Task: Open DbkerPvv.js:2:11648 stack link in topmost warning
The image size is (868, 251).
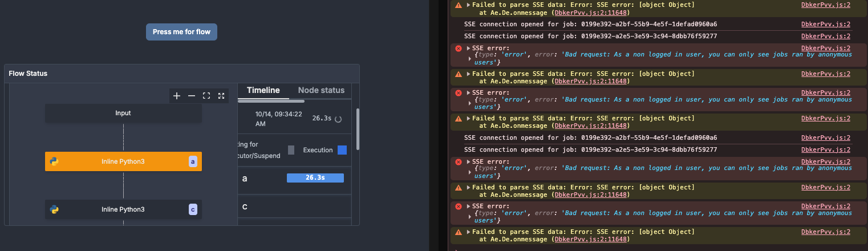Action: click(591, 12)
